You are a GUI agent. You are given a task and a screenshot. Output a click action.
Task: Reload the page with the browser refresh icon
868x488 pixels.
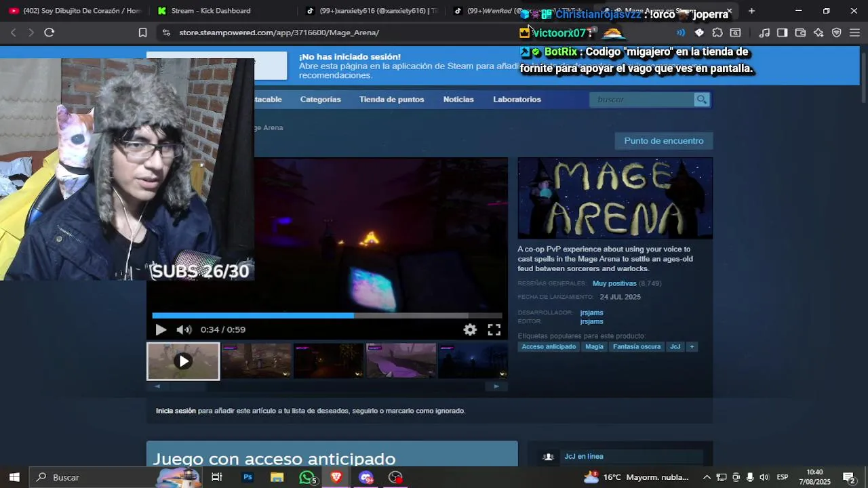pyautogui.click(x=49, y=33)
